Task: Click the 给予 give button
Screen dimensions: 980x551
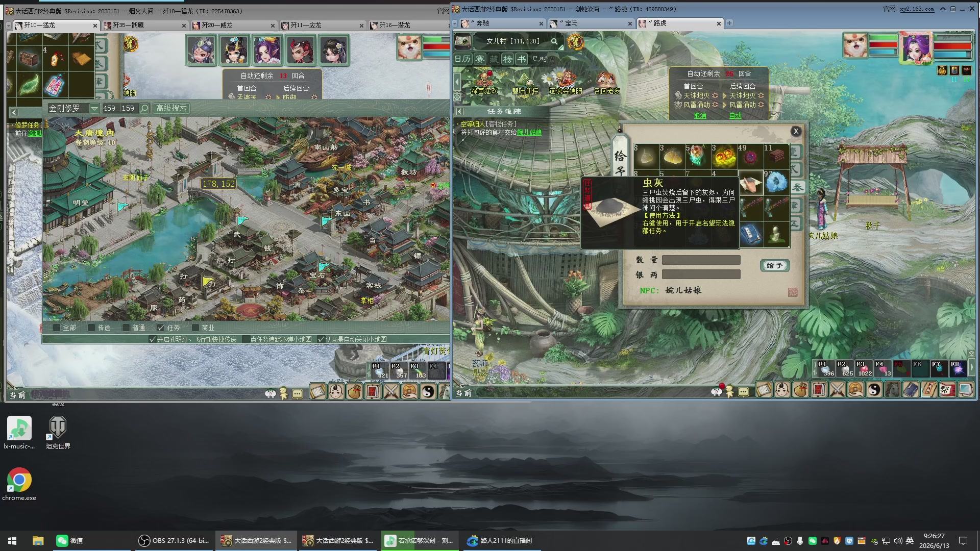Action: [x=775, y=265]
